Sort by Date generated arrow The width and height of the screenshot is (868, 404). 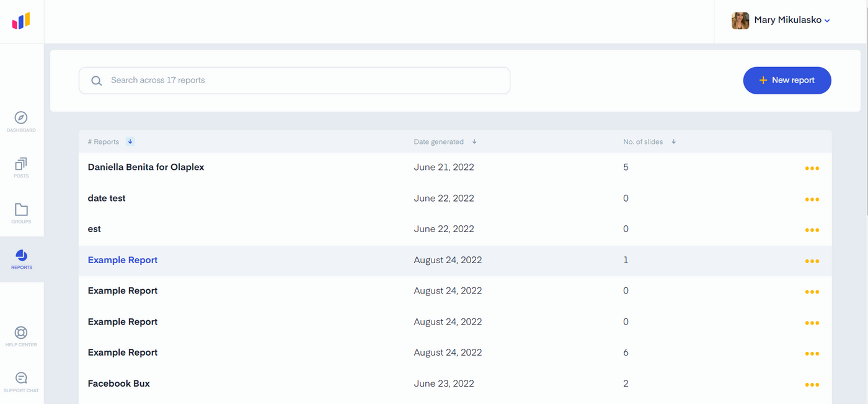tap(474, 141)
